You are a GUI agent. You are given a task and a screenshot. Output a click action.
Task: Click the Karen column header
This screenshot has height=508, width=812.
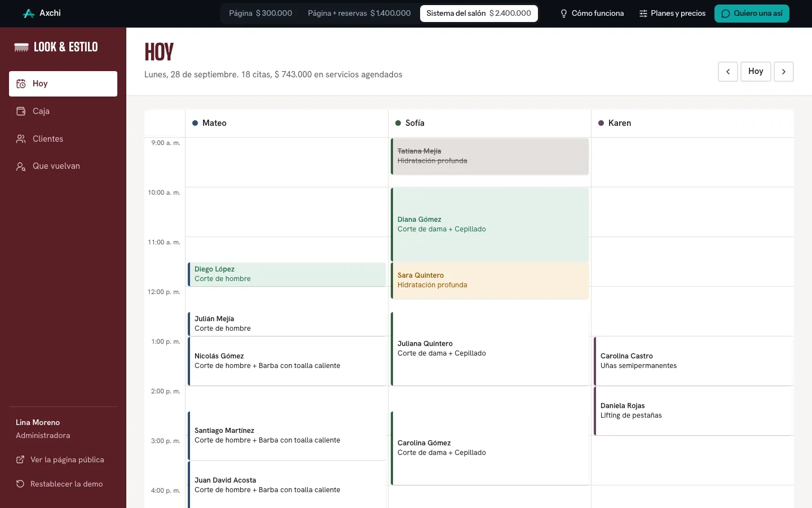[x=692, y=123]
